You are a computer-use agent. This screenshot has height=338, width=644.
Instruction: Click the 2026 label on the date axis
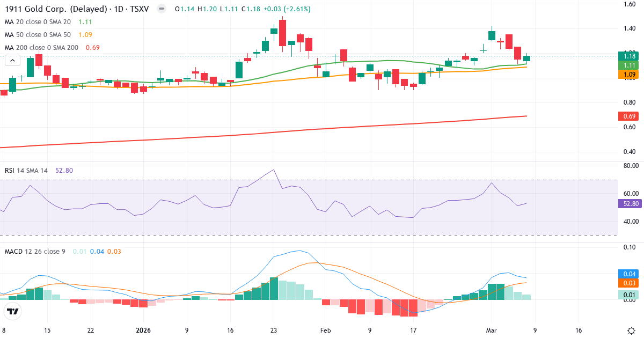pos(143,330)
